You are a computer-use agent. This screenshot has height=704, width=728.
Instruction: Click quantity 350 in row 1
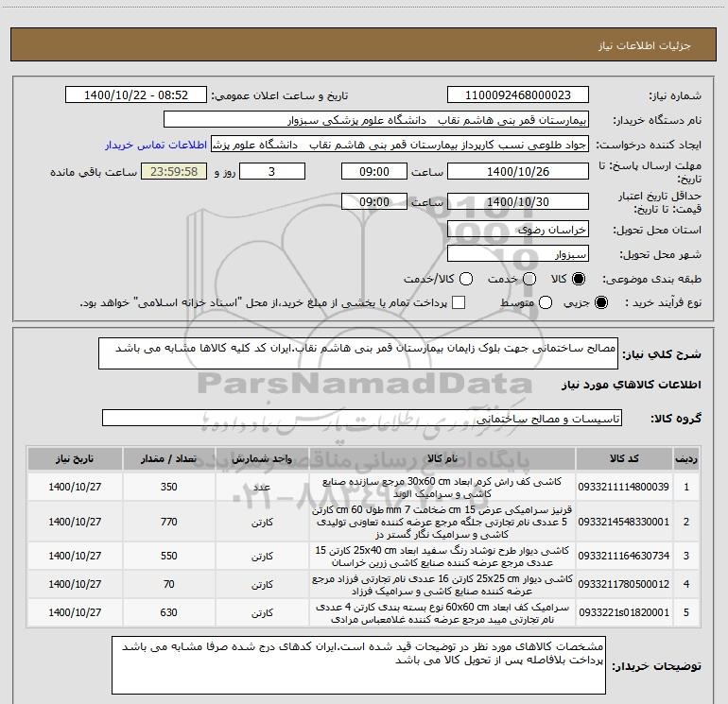(x=169, y=487)
